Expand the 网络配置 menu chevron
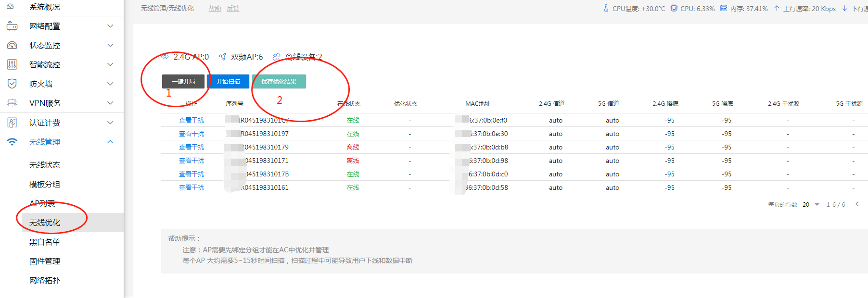Image resolution: width=868 pixels, height=298 pixels. coord(110,26)
